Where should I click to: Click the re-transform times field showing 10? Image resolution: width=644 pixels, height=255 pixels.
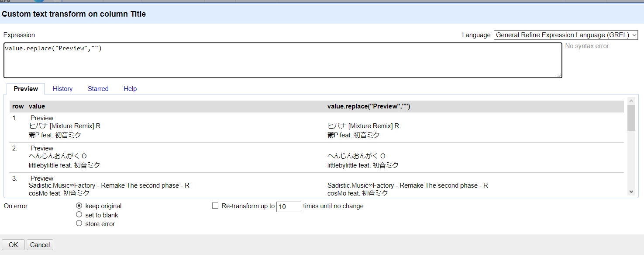pos(289,206)
